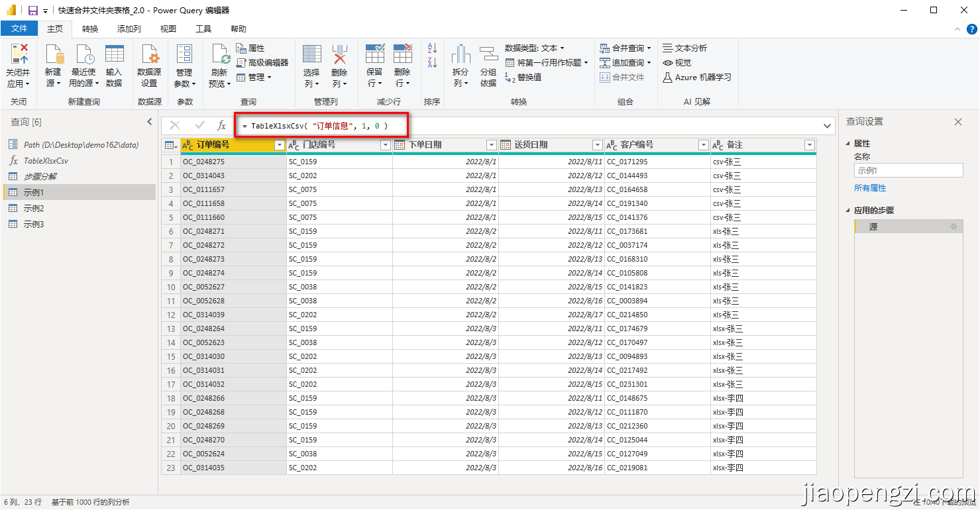Viewport: 980px width, 510px height.
Task: Click the Recent Sources icon
Action: click(84, 53)
